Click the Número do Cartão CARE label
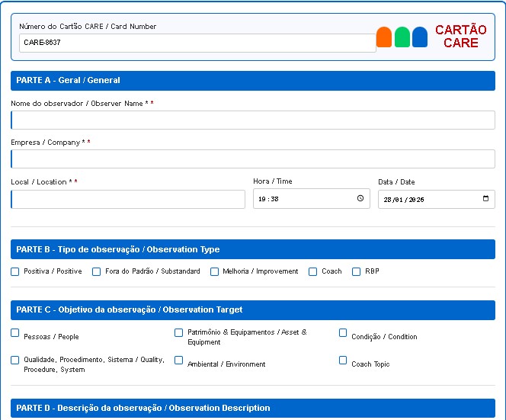 pyautogui.click(x=88, y=27)
